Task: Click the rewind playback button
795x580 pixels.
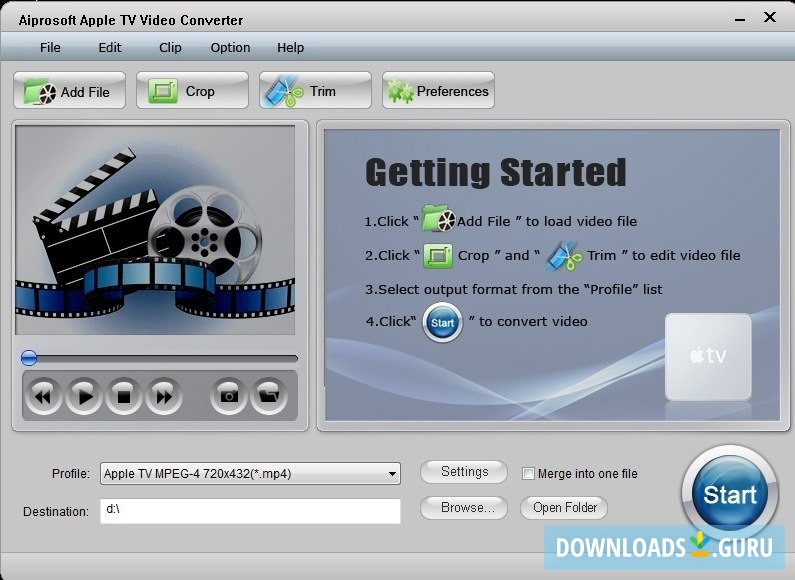Action: (x=44, y=396)
